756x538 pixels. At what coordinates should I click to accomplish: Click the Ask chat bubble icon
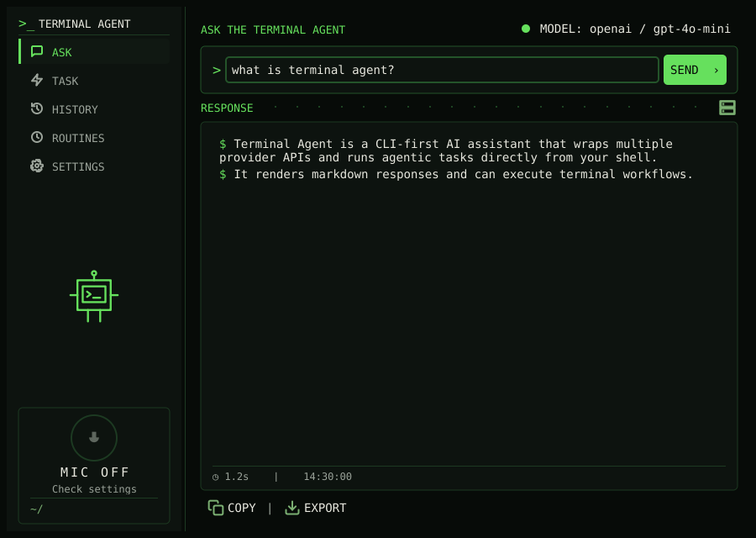[x=37, y=51]
